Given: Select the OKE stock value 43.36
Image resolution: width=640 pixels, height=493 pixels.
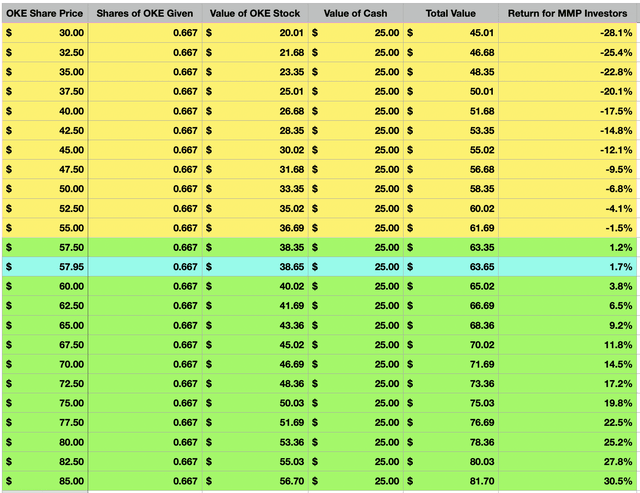Looking at the screenshot, I should tap(255, 325).
